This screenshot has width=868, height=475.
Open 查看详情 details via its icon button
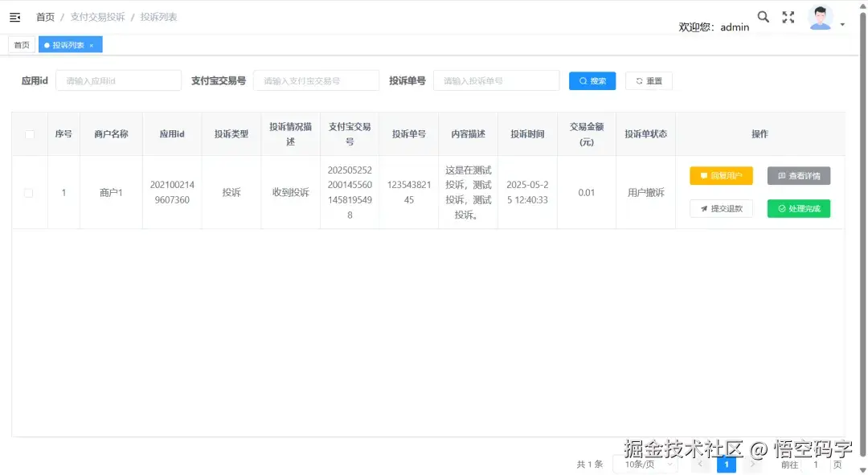coord(798,175)
